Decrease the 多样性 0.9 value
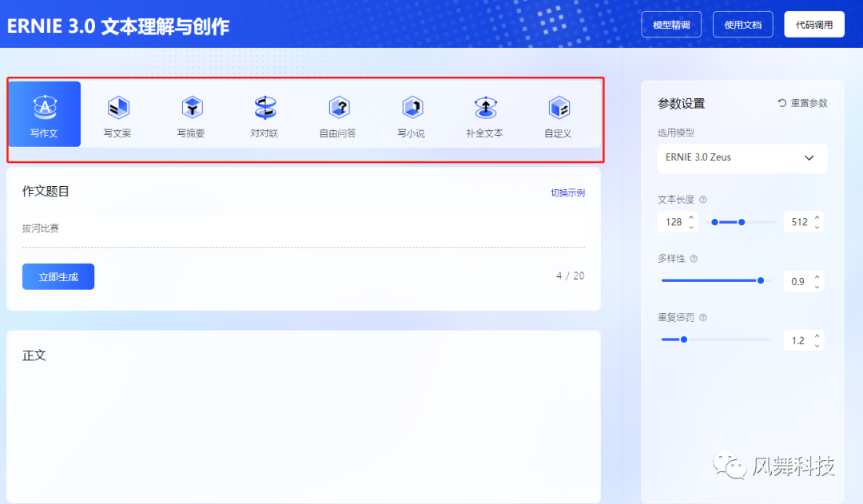Image resolution: width=863 pixels, height=504 pixels. 817,286
